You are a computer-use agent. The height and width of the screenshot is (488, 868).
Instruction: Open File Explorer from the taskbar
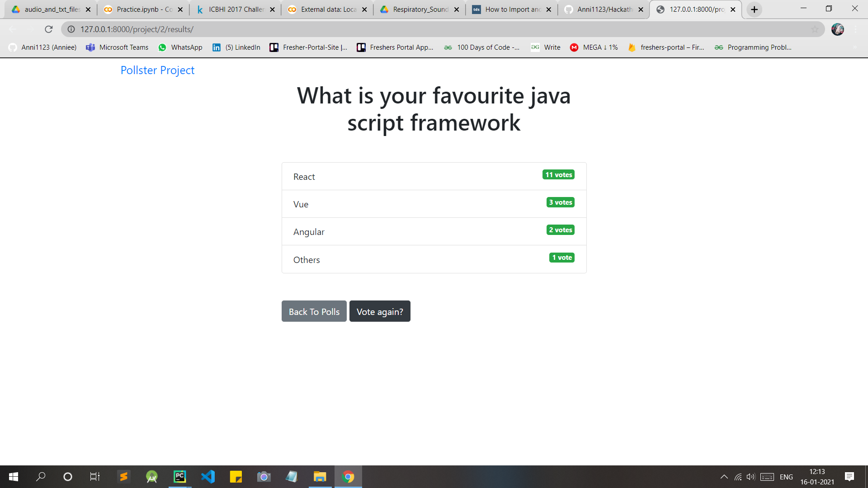pyautogui.click(x=320, y=477)
